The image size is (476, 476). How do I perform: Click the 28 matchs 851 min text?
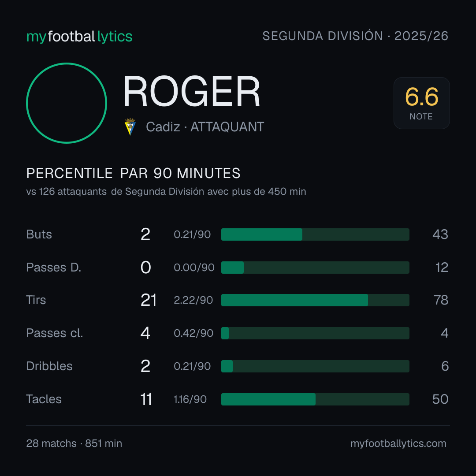74,443
